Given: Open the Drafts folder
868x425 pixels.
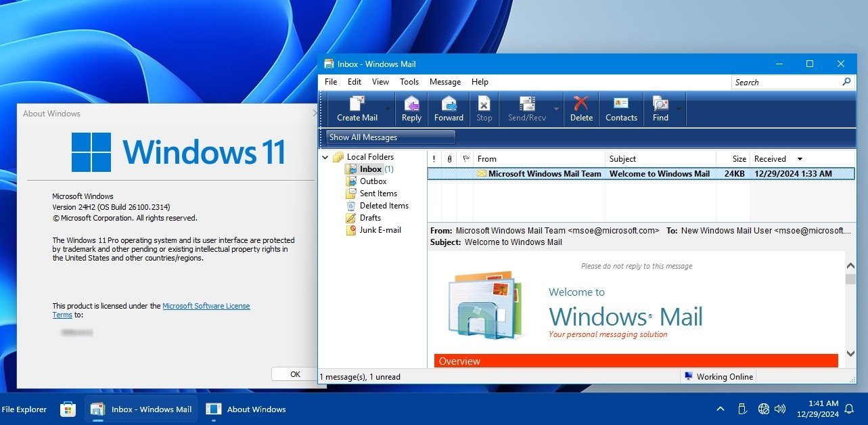Looking at the screenshot, I should click(x=370, y=218).
